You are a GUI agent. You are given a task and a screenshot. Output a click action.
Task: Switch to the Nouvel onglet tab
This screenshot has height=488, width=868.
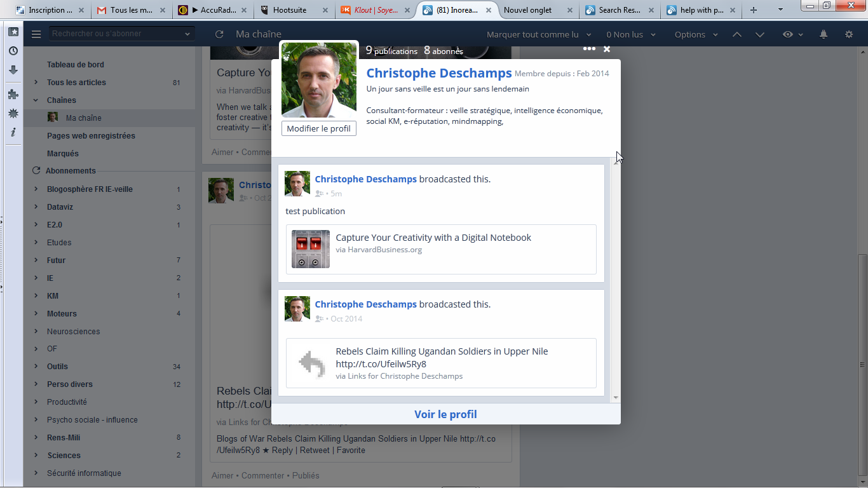[537, 10]
